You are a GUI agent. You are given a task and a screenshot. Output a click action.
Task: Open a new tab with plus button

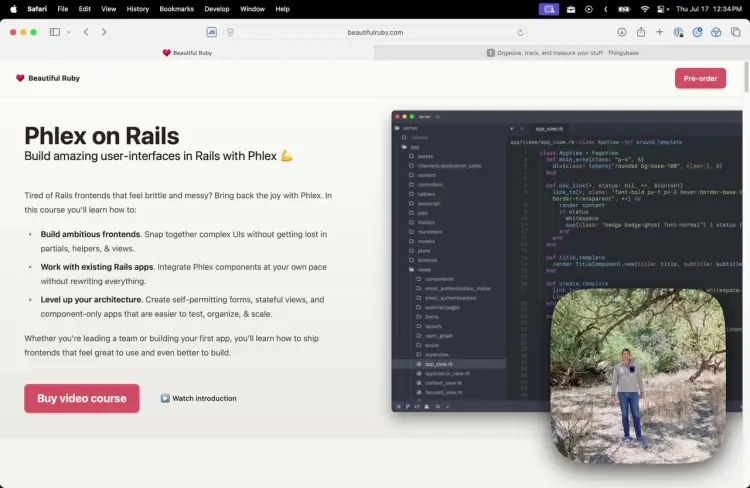pyautogui.click(x=660, y=32)
